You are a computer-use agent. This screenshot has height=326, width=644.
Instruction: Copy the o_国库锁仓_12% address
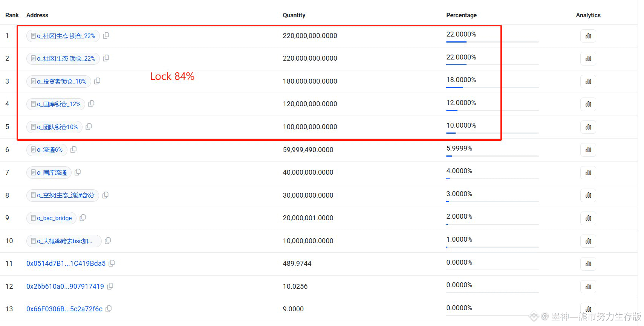tap(91, 104)
